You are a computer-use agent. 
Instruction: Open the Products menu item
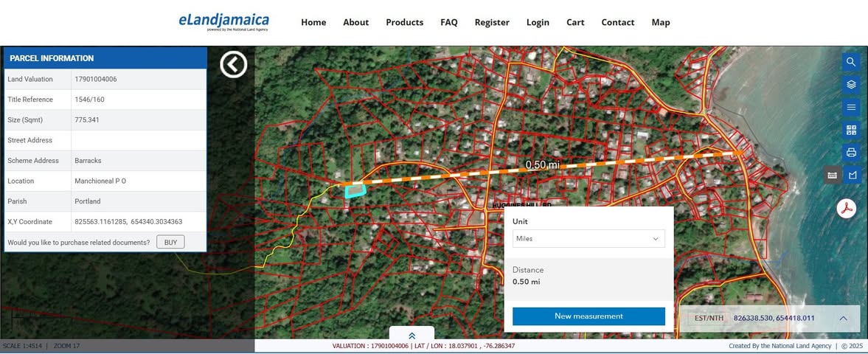(x=405, y=22)
